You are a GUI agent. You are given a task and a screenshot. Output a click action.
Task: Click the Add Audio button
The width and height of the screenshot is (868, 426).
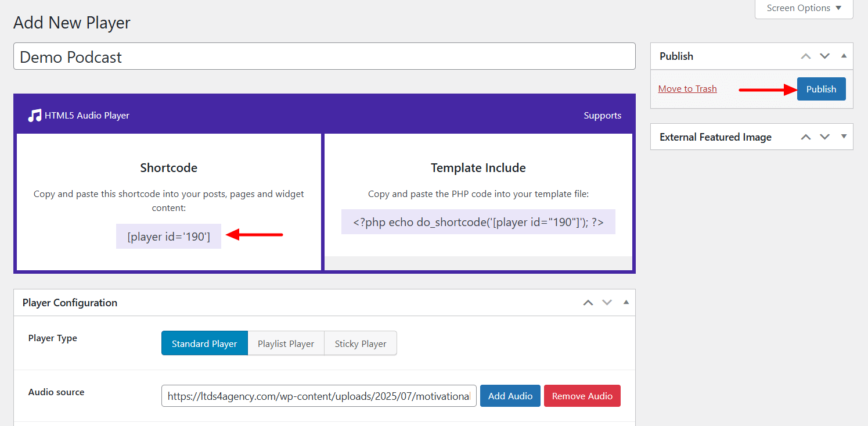510,396
